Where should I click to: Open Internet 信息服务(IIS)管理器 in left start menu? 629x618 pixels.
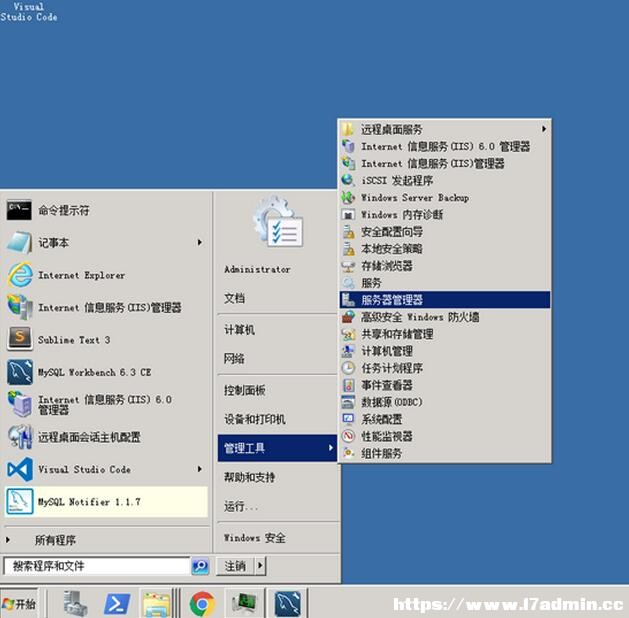(107, 307)
